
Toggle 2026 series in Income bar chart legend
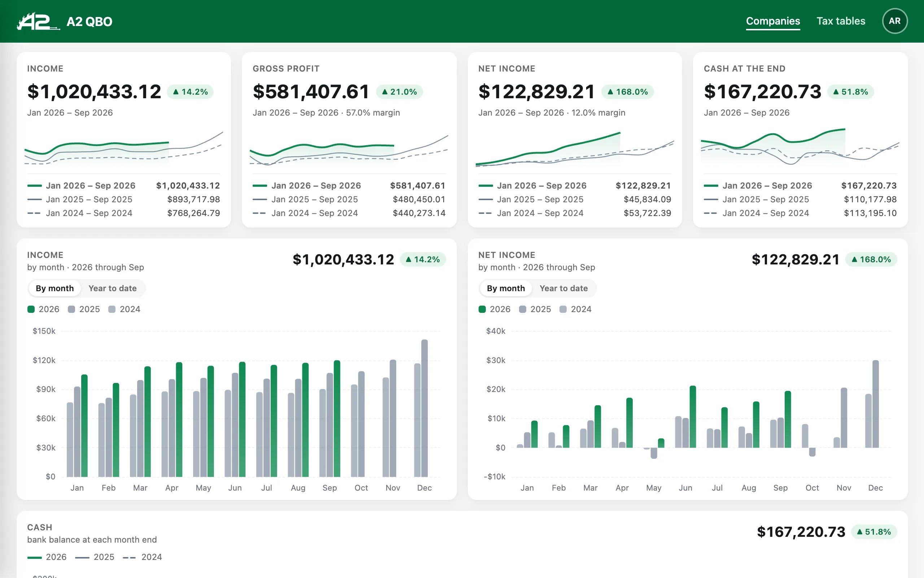[44, 309]
